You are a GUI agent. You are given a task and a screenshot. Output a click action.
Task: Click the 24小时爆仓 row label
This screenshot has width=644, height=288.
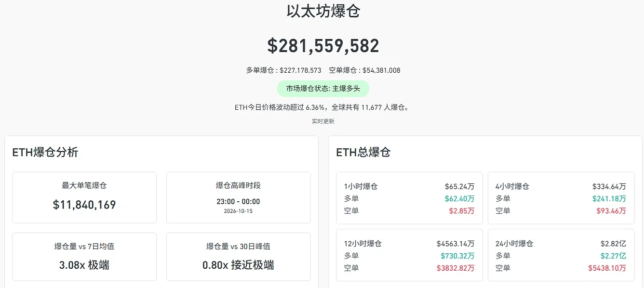point(514,244)
